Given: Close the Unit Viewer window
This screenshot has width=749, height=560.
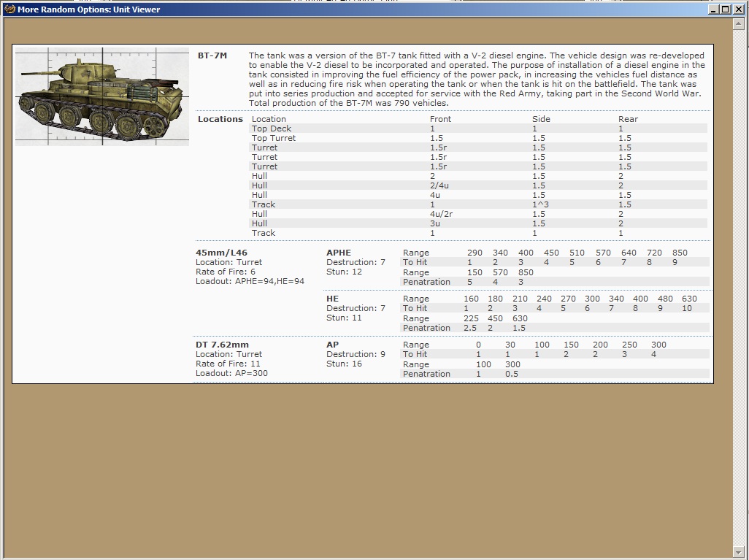Looking at the screenshot, I should point(737,9).
